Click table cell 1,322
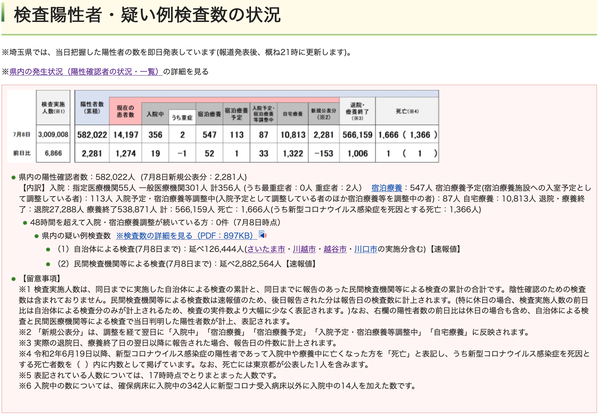The height and width of the screenshot is (416, 600). (x=293, y=153)
